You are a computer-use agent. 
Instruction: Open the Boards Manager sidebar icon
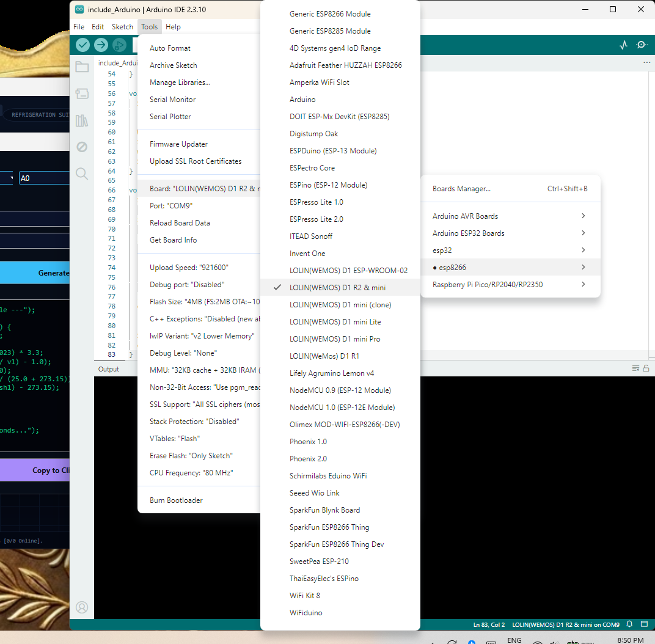point(82,93)
